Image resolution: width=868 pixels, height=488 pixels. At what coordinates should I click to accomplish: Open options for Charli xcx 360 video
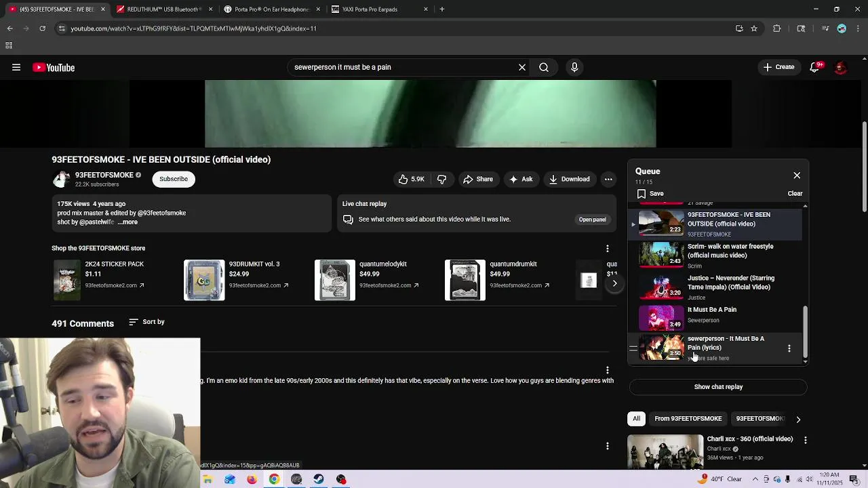click(805, 440)
